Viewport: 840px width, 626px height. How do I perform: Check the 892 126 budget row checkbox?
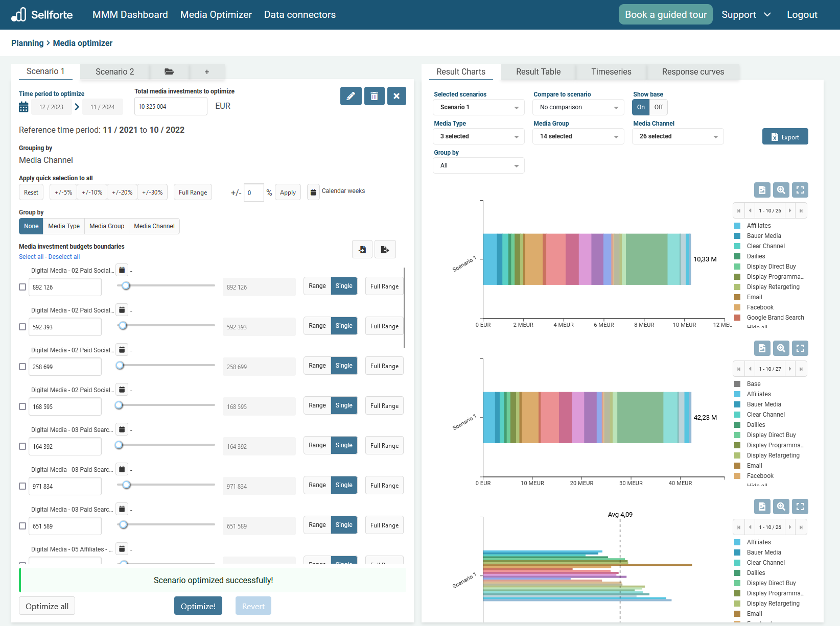click(x=22, y=287)
